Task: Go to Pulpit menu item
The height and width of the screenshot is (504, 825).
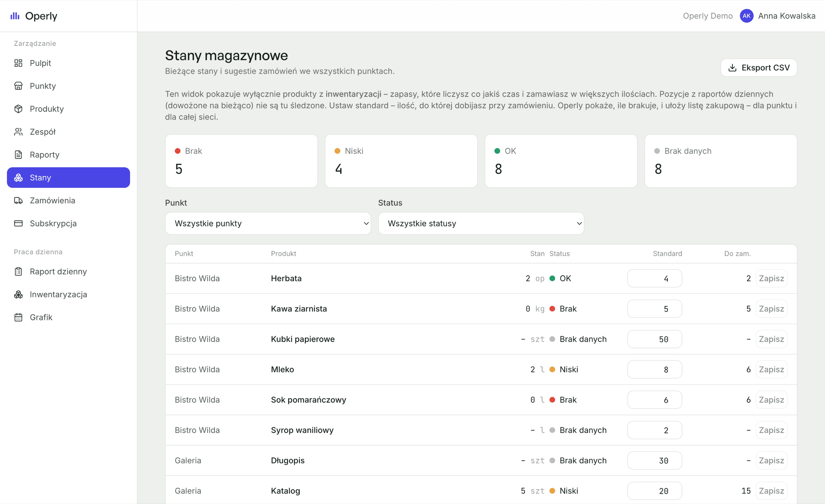Action: [69, 63]
